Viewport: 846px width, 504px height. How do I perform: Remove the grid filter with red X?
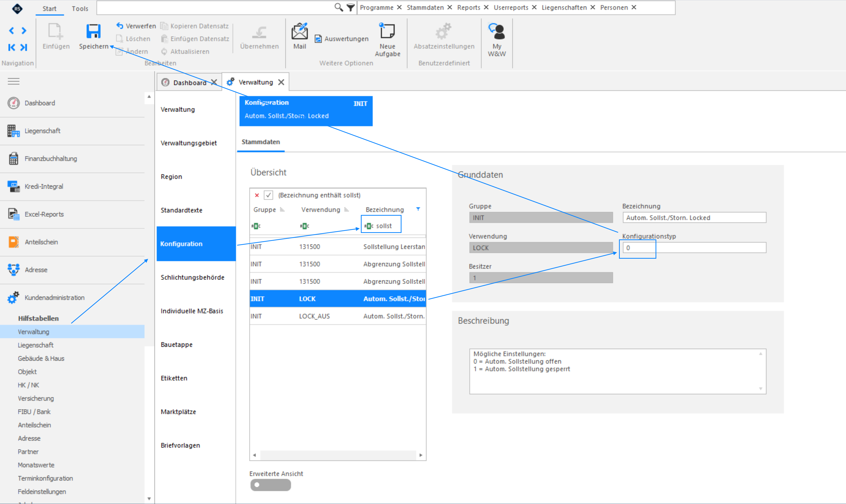257,195
